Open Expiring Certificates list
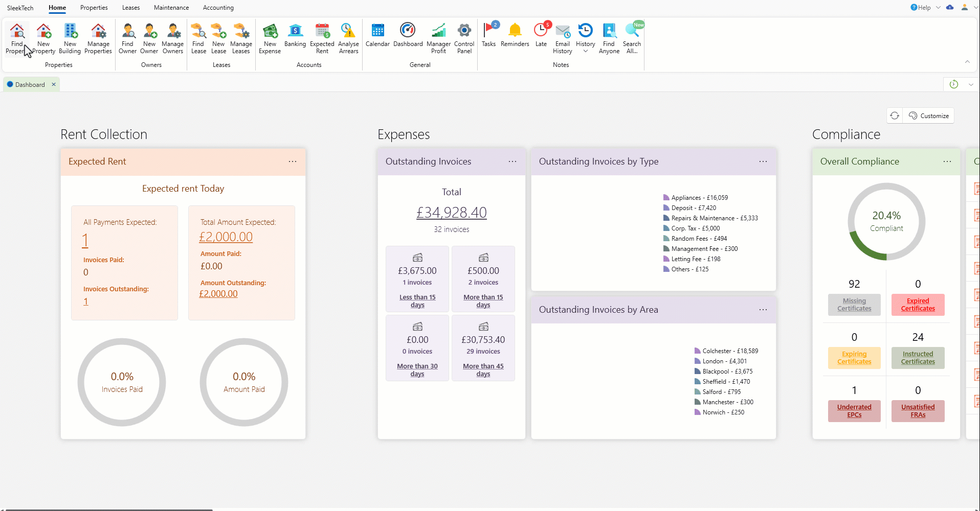The height and width of the screenshot is (511, 980). [854, 358]
